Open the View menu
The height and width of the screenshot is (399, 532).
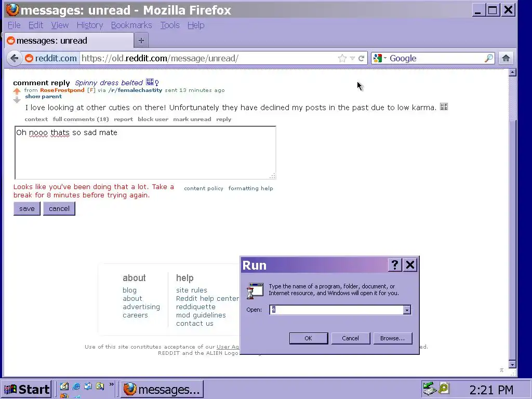coord(60,25)
